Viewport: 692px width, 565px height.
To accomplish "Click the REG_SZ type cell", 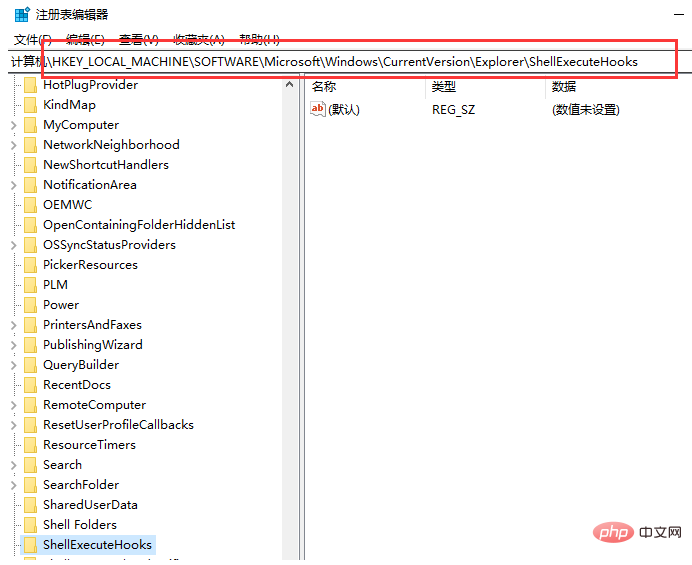I will point(453,109).
